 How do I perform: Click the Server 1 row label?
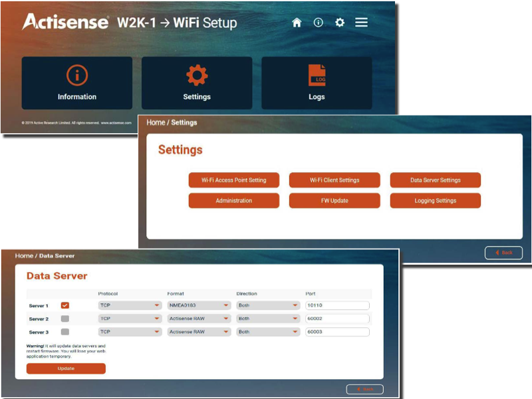click(39, 306)
